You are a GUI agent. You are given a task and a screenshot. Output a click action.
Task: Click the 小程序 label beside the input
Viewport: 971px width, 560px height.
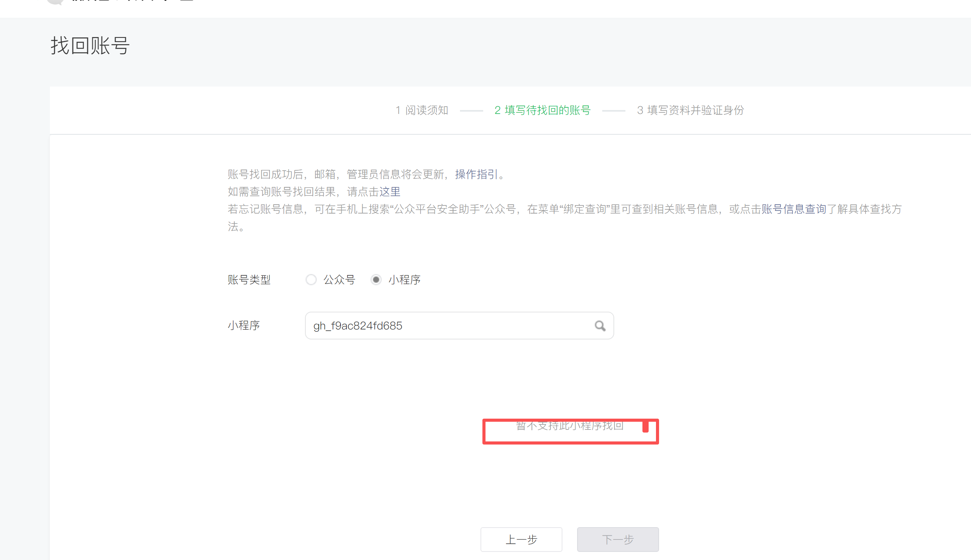coord(244,326)
